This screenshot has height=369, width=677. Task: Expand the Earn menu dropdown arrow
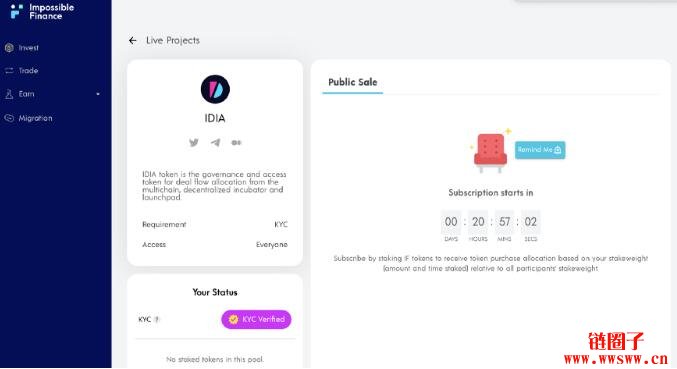[98, 94]
